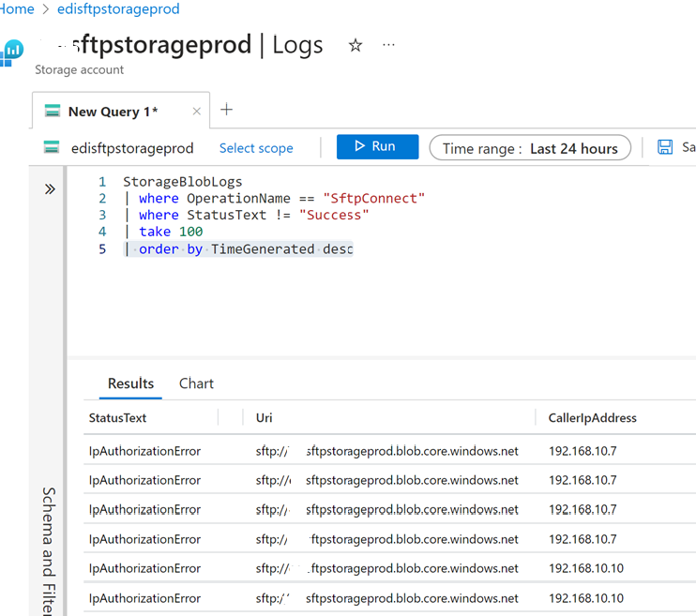
Task: Sort by the Uri column header
Action: click(264, 417)
